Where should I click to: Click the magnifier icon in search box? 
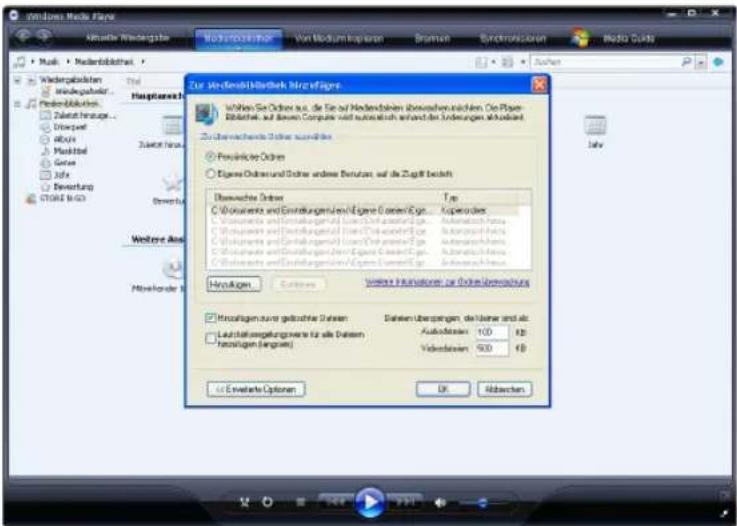(686, 62)
